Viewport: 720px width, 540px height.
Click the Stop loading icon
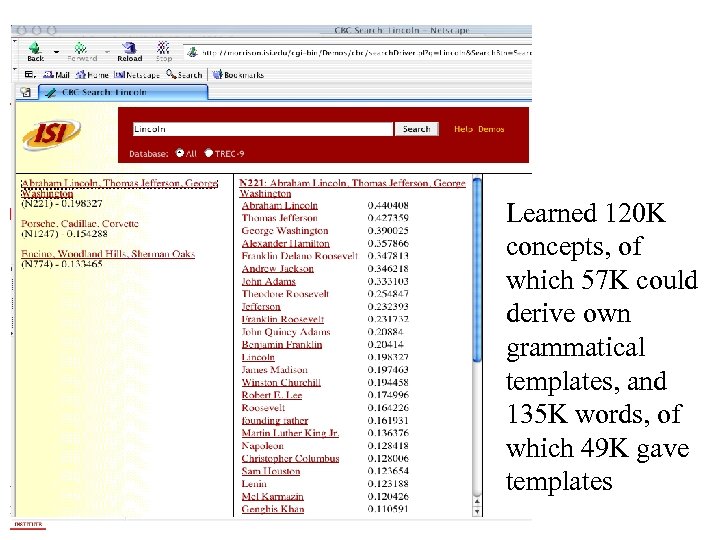point(163,51)
